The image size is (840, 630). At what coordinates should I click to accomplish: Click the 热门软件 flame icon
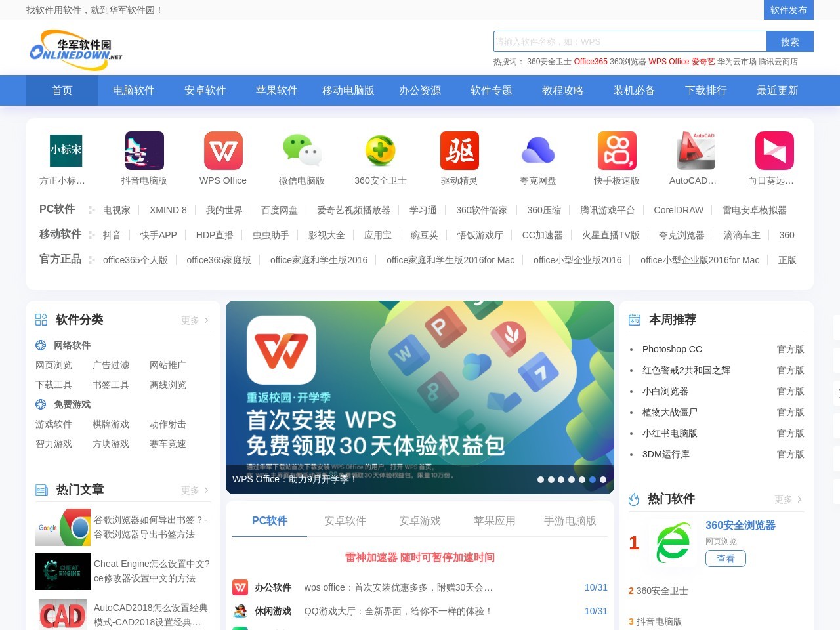[634, 499]
